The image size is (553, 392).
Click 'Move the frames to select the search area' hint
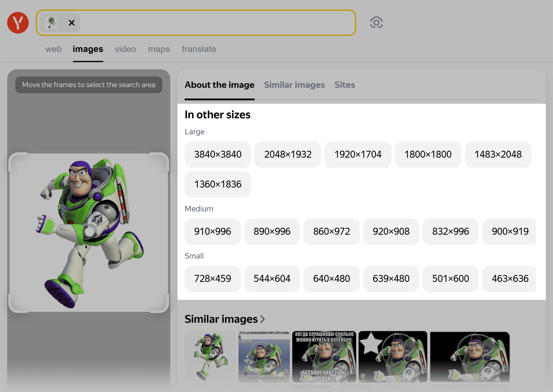[x=89, y=85]
